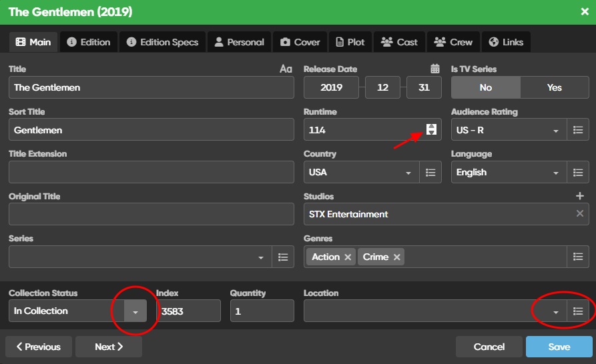This screenshot has height=364, width=596.
Task: Click the STX Entertainment studio field
Action: tap(446, 214)
